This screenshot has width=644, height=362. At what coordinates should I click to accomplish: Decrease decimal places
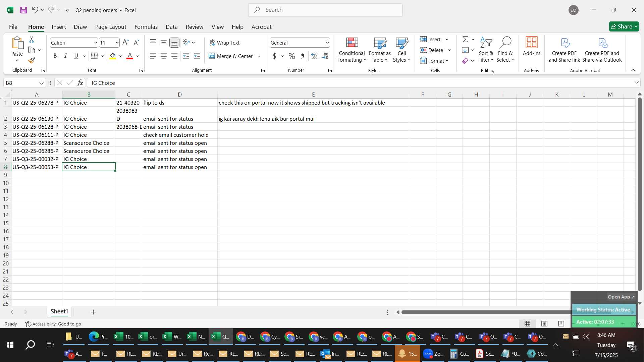[x=325, y=56]
